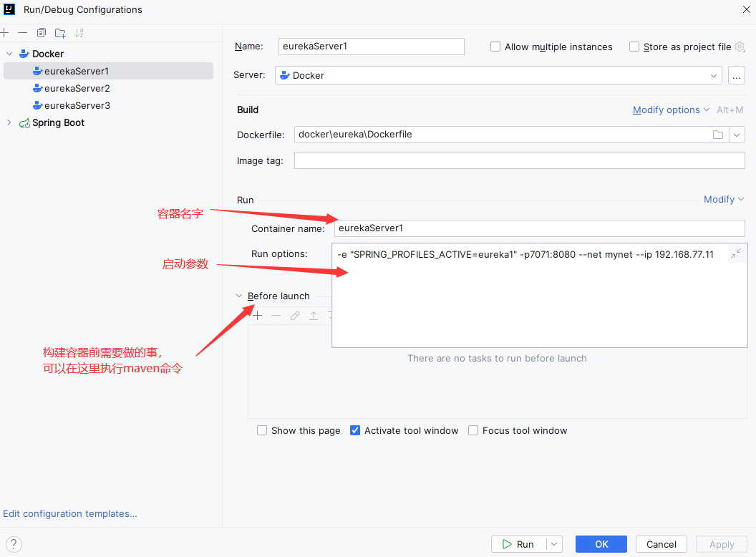Click the Remove Configuration minus icon
The image size is (756, 557).
point(23,33)
